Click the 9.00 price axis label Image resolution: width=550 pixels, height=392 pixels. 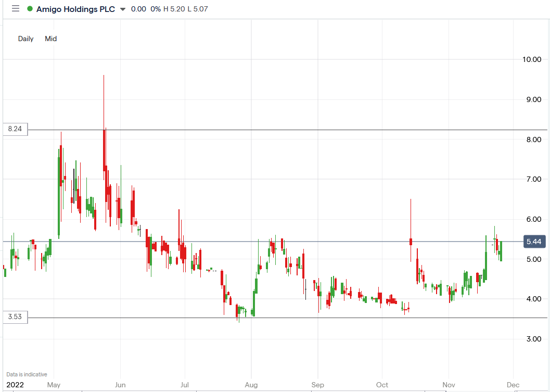click(533, 99)
